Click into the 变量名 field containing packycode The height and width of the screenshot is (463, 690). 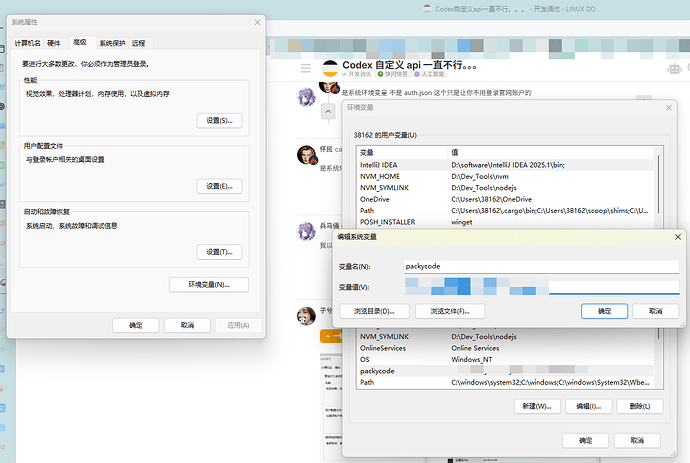[x=542, y=266]
